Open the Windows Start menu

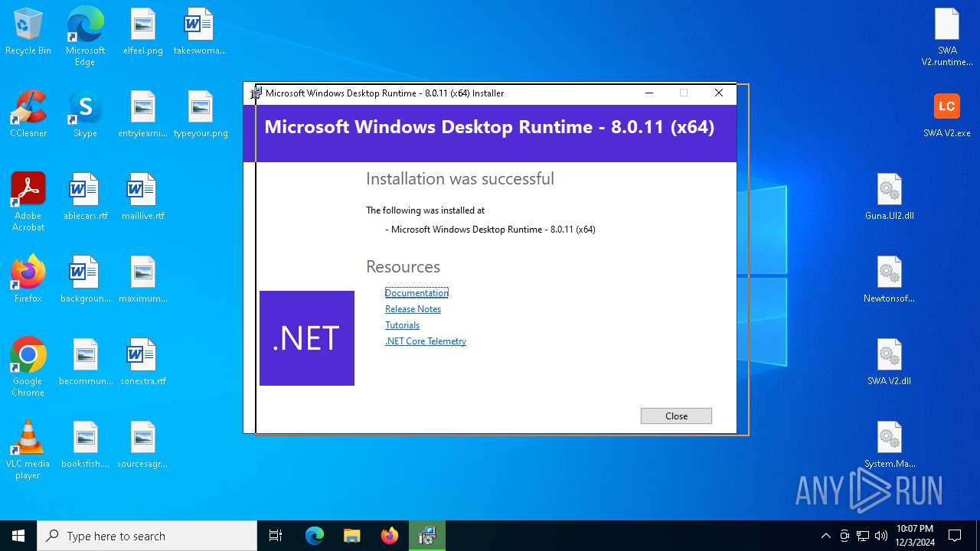(x=18, y=536)
